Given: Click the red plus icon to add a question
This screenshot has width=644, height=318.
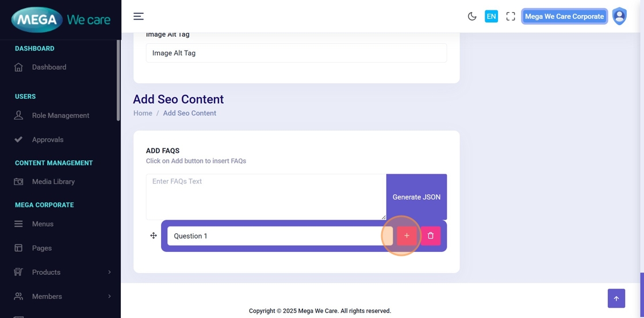Looking at the screenshot, I should tap(407, 236).
